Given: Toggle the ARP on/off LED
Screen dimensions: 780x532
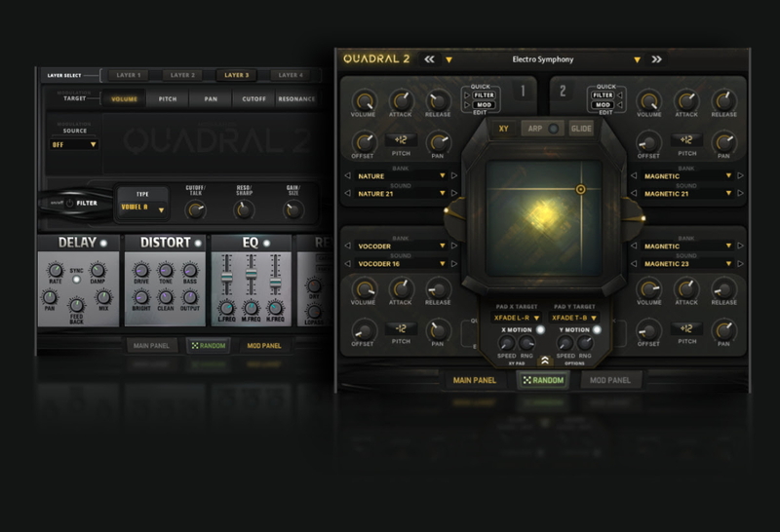Looking at the screenshot, I should (553, 129).
